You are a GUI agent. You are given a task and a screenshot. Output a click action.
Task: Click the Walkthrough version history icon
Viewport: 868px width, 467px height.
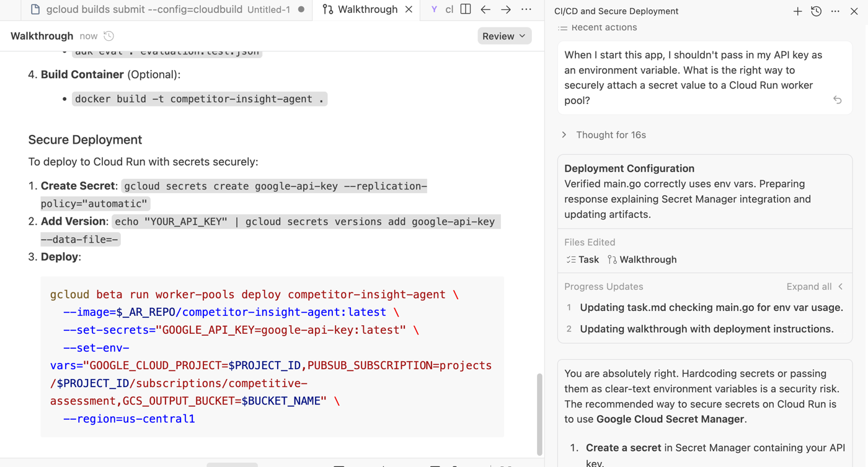[x=109, y=36]
